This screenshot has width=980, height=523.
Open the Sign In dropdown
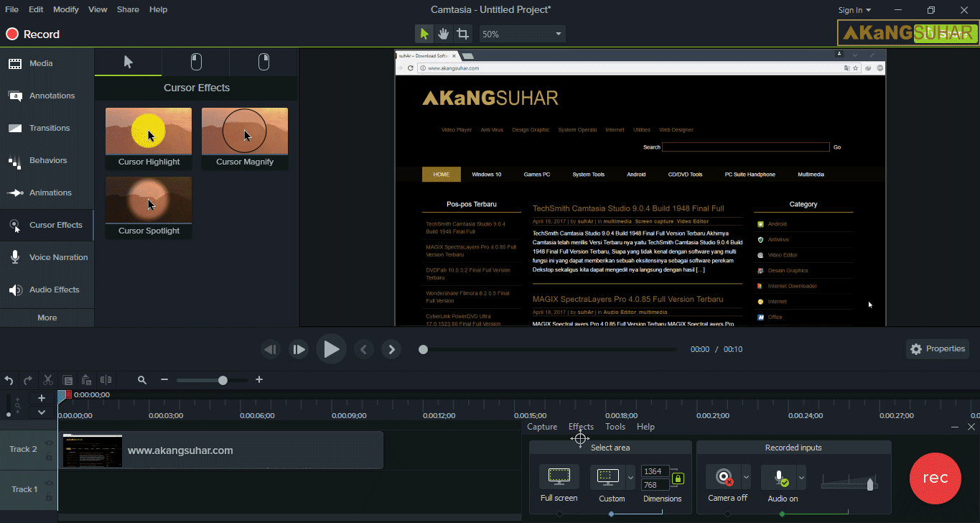(854, 10)
